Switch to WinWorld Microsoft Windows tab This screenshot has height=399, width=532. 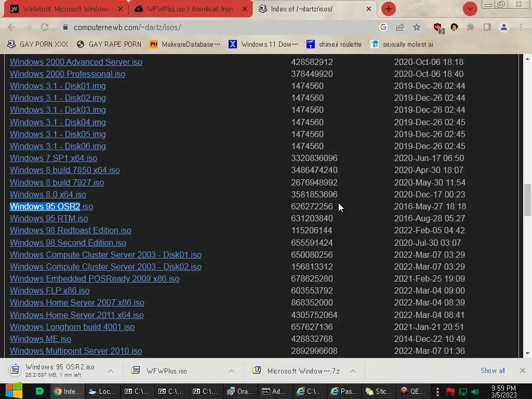(x=65, y=9)
